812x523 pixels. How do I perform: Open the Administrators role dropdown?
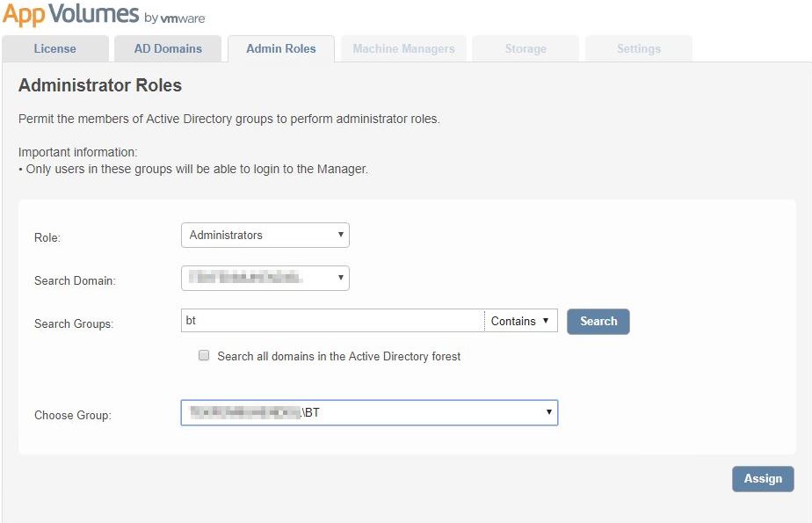click(x=265, y=235)
